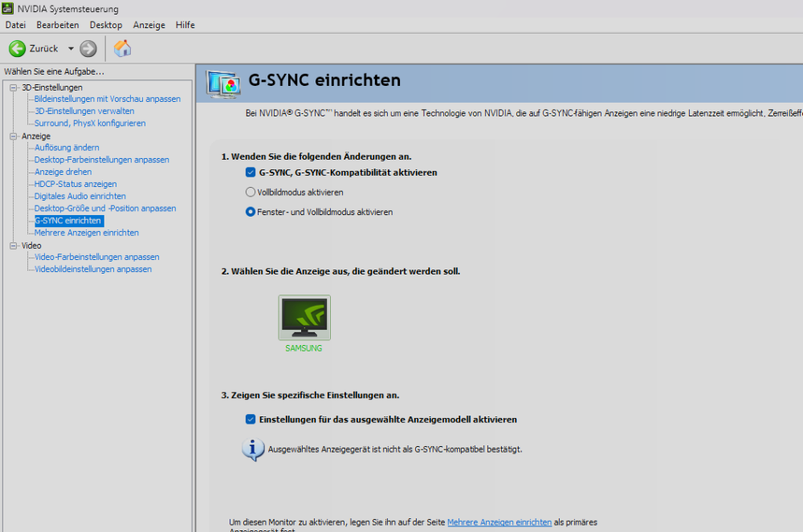Follow the Mehrere Anzeigen einrichten hyperlink

[x=499, y=522]
